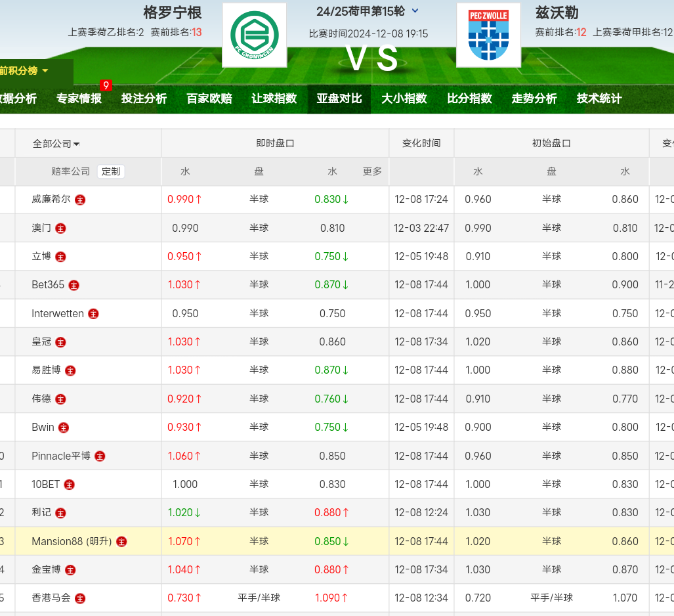Select the 亚盘对比 tab
This screenshot has height=616, width=674.
[339, 99]
